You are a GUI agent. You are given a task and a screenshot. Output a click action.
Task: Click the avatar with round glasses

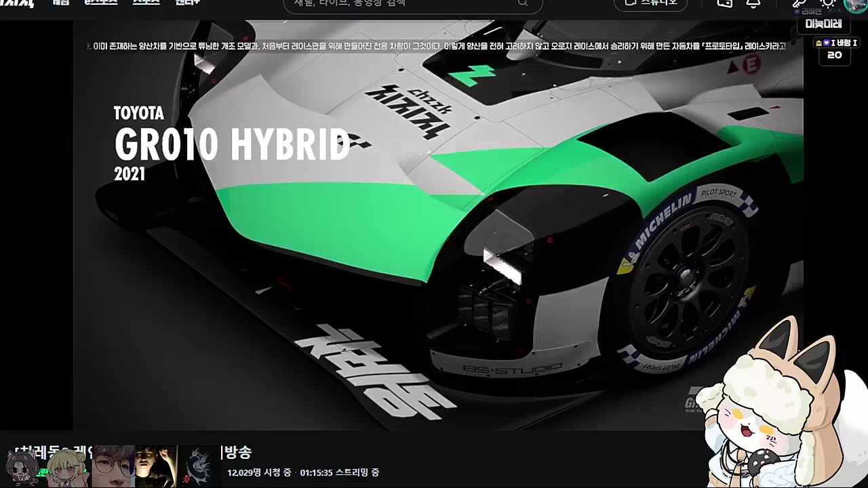click(113, 466)
